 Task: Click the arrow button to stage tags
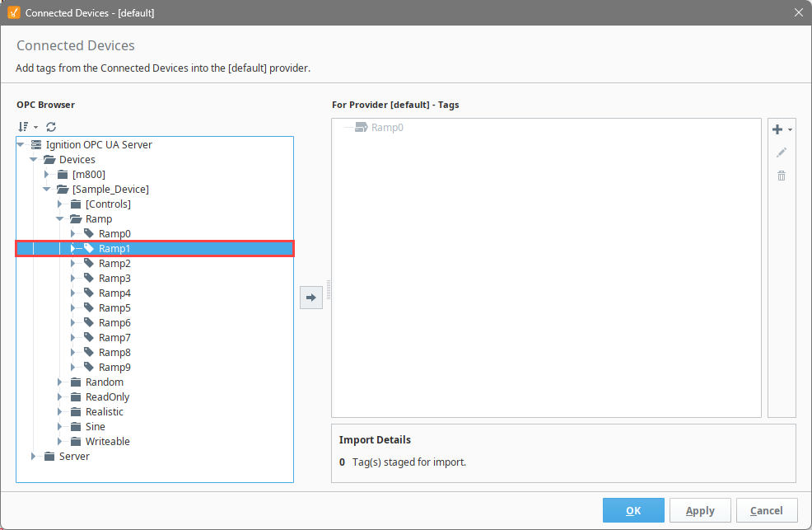(x=311, y=298)
